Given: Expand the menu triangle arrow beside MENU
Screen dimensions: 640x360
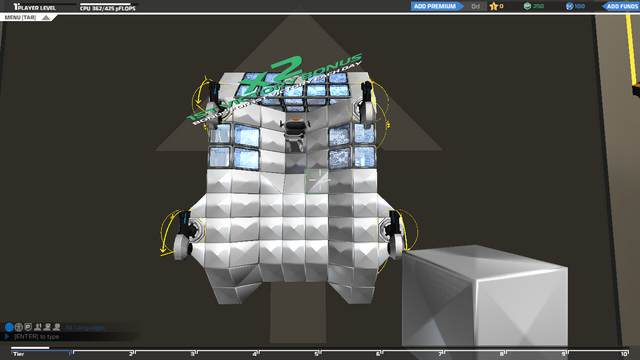Looking at the screenshot, I should [46, 18].
